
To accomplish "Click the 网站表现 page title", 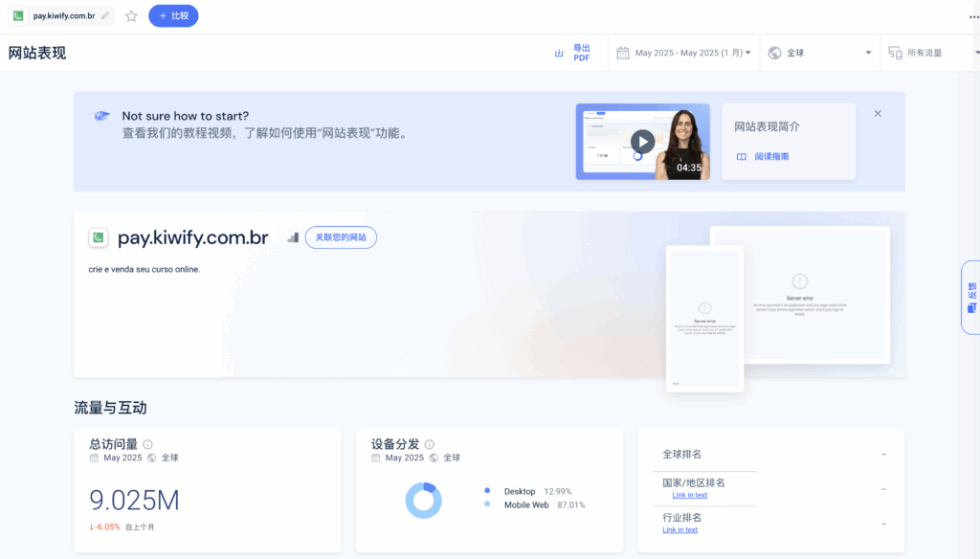I will pyautogui.click(x=37, y=54).
